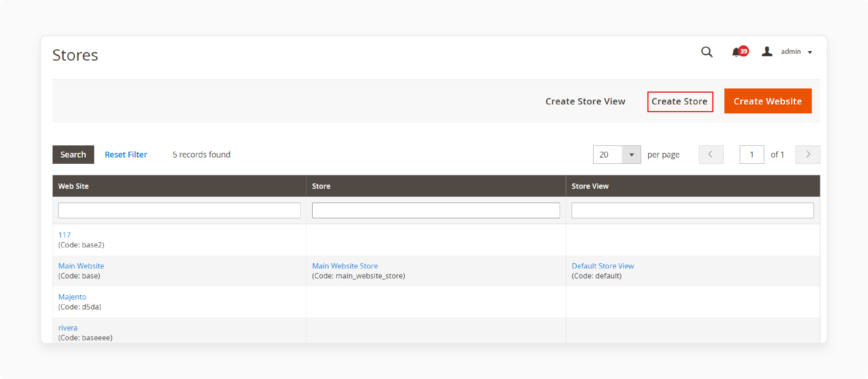Click the '(Code: baseeee)' text
Viewport: 868px width, 379px height.
pos(85,338)
